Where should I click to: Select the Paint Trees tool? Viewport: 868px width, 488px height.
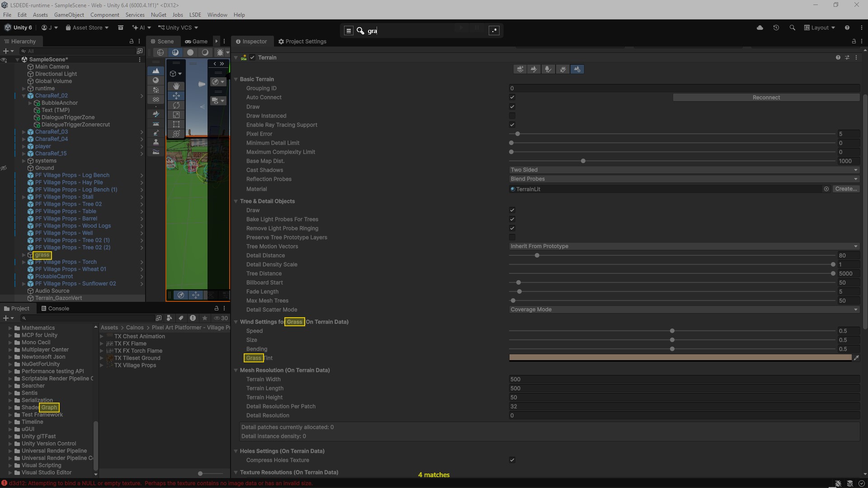click(x=548, y=69)
